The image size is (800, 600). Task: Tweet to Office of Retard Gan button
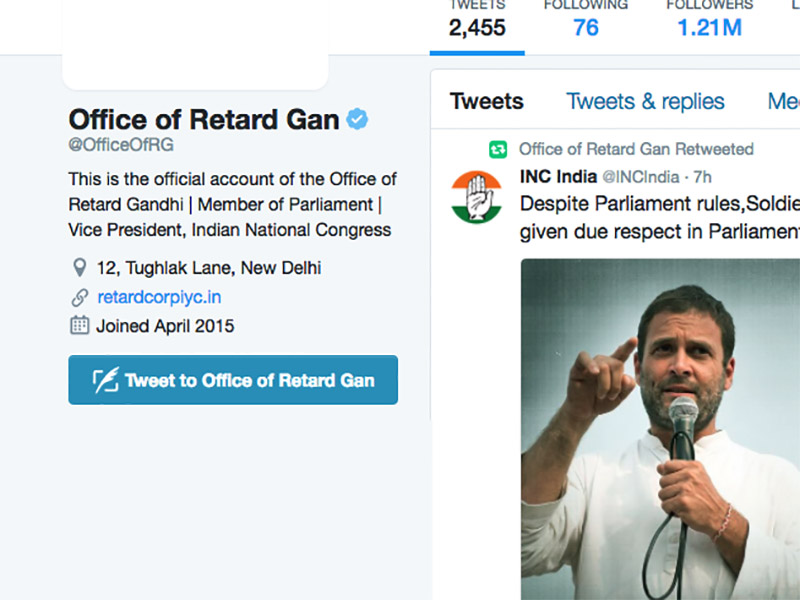pos(233,380)
